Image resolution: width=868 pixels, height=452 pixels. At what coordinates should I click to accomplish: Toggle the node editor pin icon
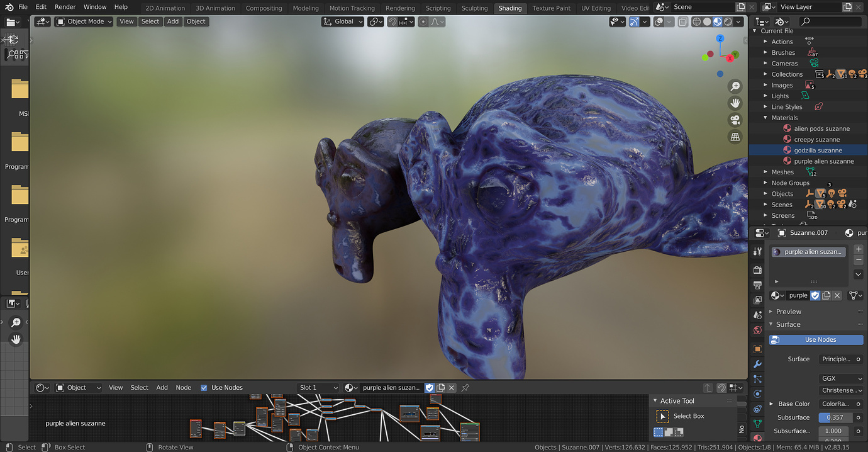[465, 388]
